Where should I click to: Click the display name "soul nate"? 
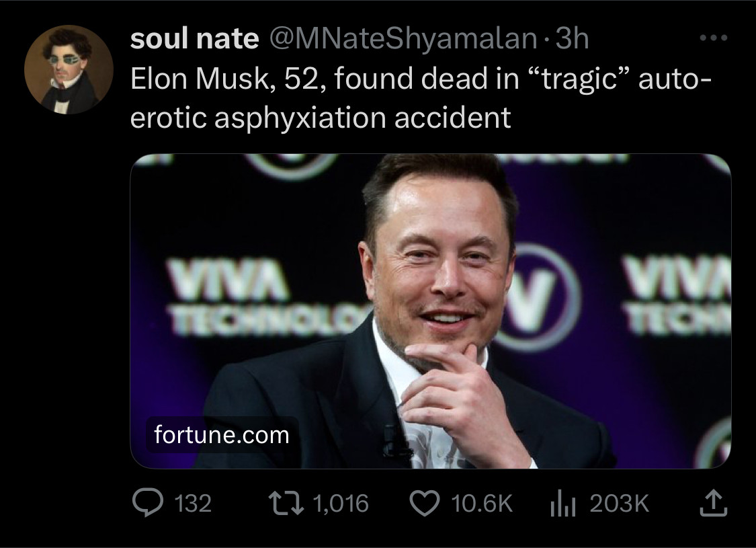coord(194,40)
